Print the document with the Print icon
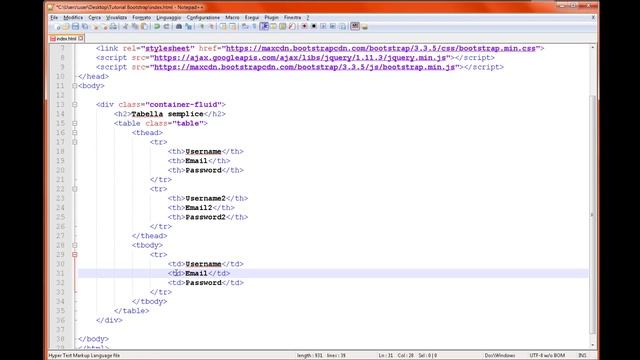This screenshot has height=360, width=640. click(x=113, y=27)
